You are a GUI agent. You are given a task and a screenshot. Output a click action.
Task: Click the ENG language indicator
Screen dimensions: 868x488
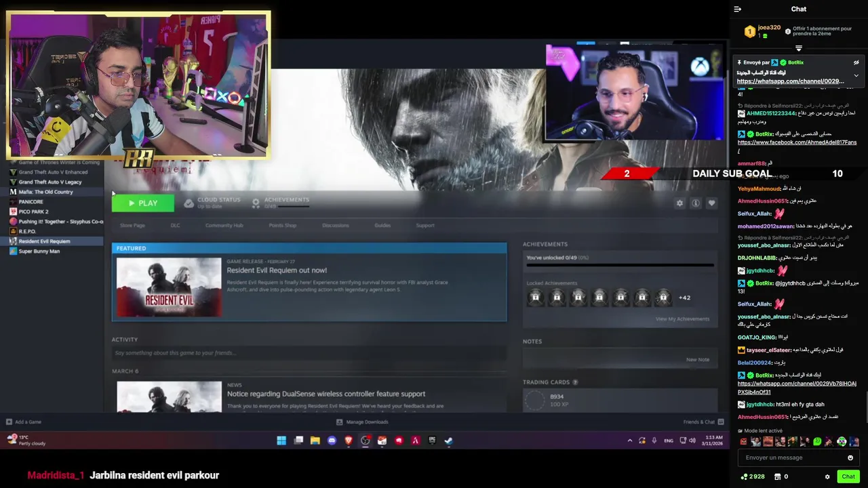pos(669,441)
